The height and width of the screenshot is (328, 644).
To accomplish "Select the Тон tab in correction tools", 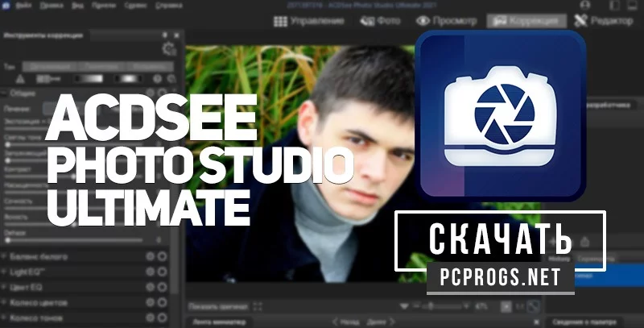I will [10, 66].
